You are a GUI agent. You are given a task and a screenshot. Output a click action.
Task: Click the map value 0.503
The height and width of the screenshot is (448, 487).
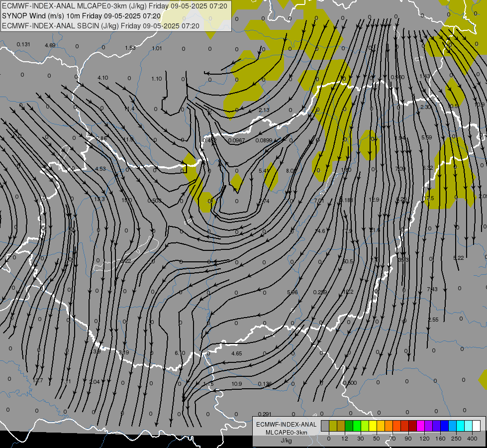(154, 201)
